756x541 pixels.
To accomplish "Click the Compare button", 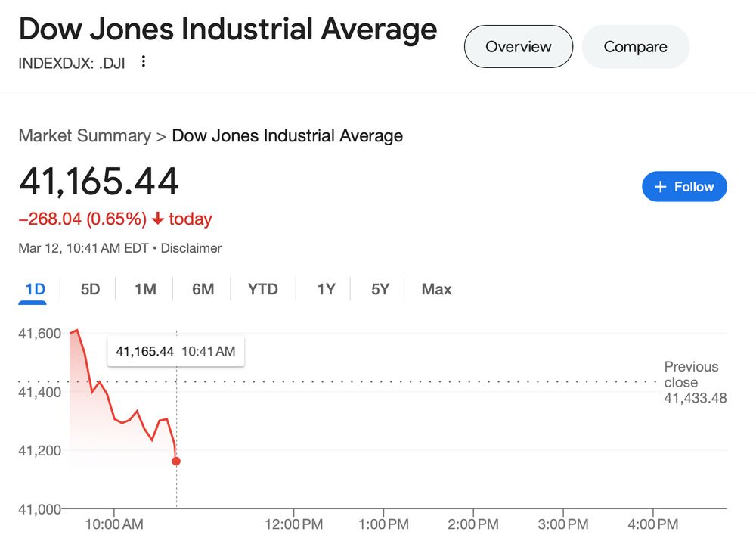I will (x=635, y=46).
